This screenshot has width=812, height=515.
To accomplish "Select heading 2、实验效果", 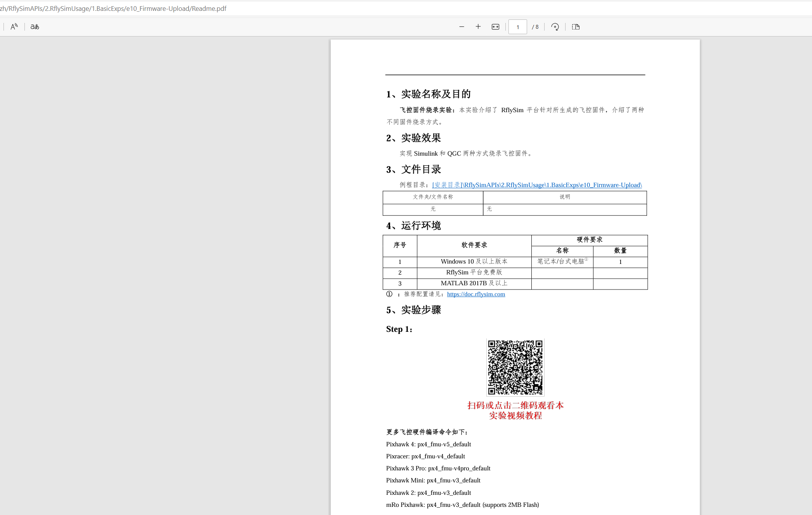I will [x=413, y=138].
